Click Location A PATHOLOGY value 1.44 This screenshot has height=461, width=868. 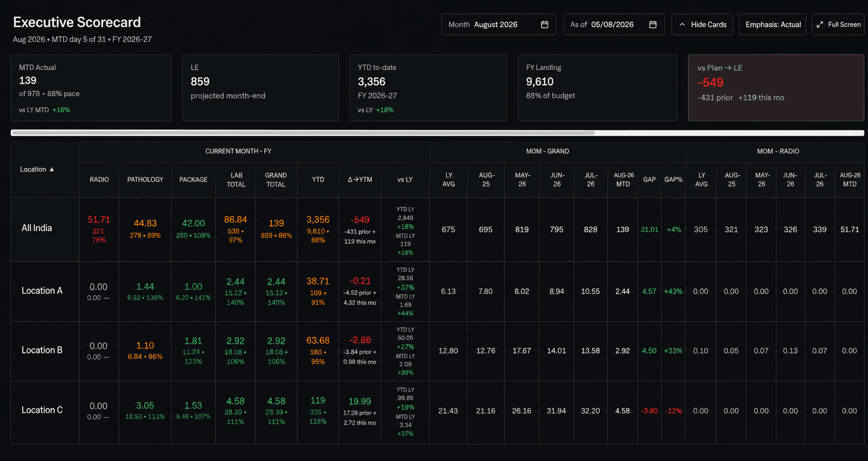click(145, 286)
